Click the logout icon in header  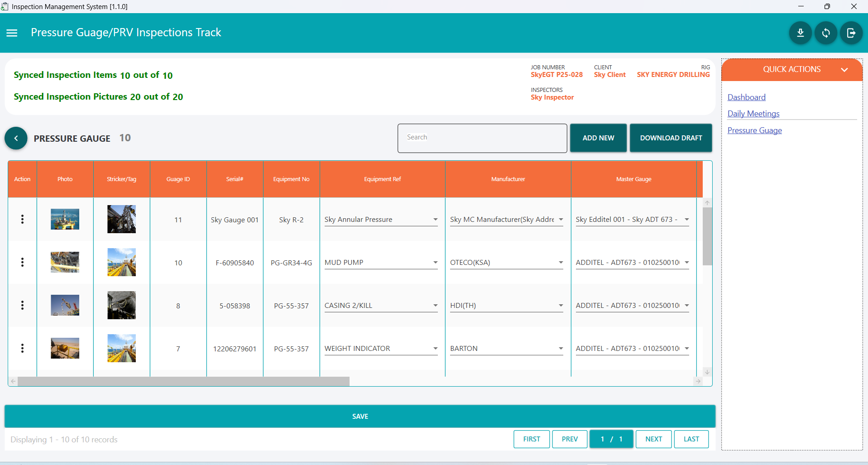coord(851,33)
